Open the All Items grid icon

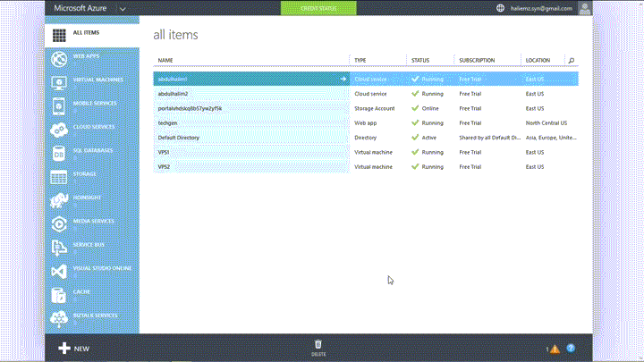pyautogui.click(x=59, y=35)
